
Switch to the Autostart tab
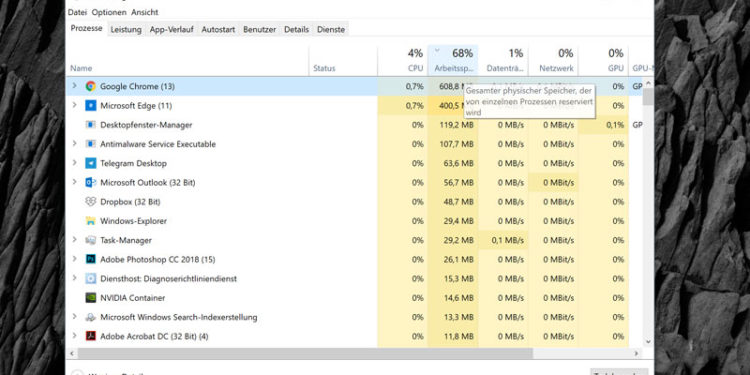click(218, 29)
